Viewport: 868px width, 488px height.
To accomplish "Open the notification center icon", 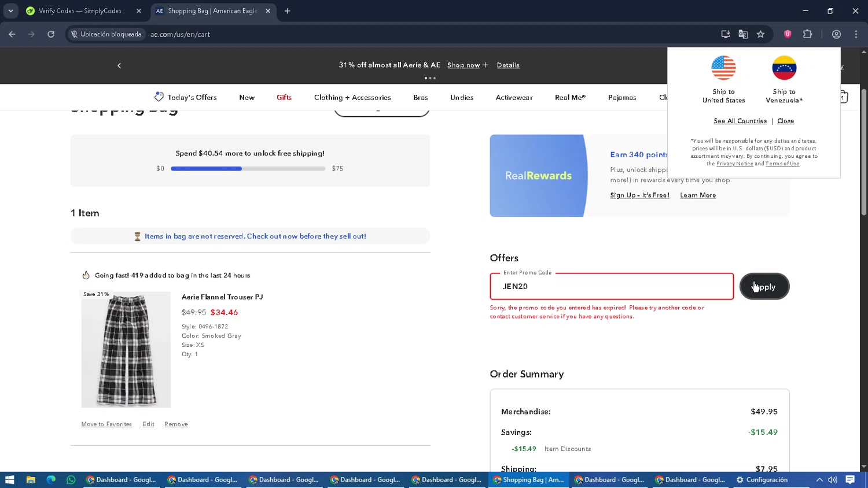I will tap(850, 480).
